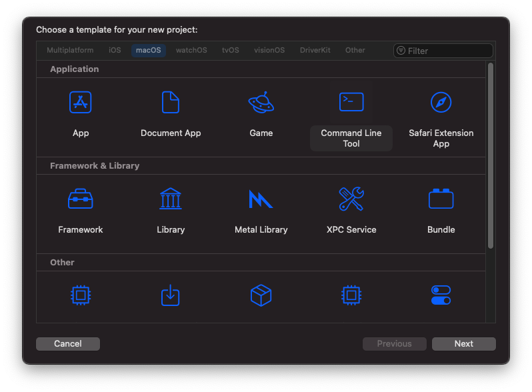The width and height of the screenshot is (532, 392).
Task: Click the Framework & Library section header
Action: [95, 165]
